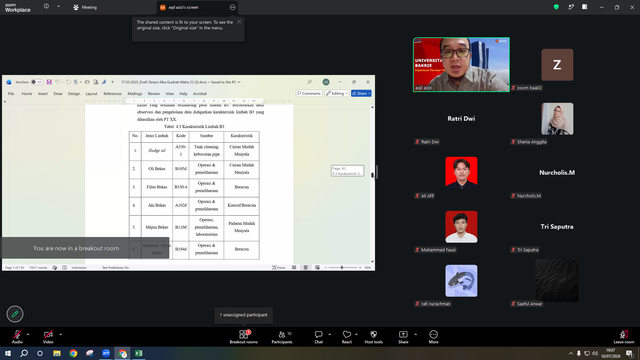Screen dimensions: 640x360
Task: Select Shania Anggita's video thumbnail
Action: [557, 119]
